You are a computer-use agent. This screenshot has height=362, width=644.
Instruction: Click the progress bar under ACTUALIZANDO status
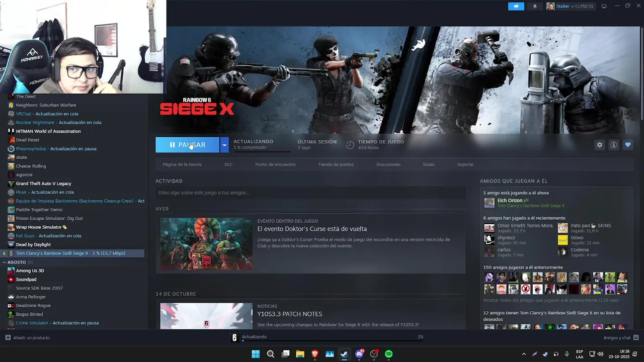262,151
